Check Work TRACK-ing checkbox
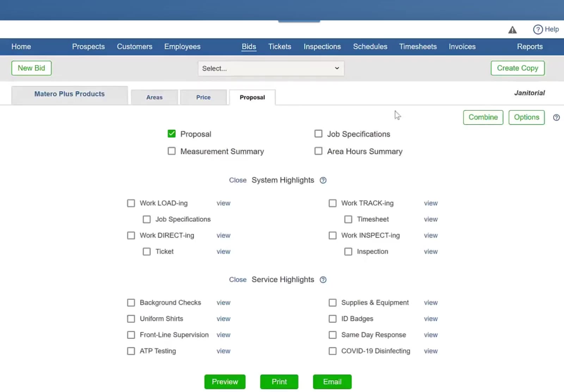 332,203
